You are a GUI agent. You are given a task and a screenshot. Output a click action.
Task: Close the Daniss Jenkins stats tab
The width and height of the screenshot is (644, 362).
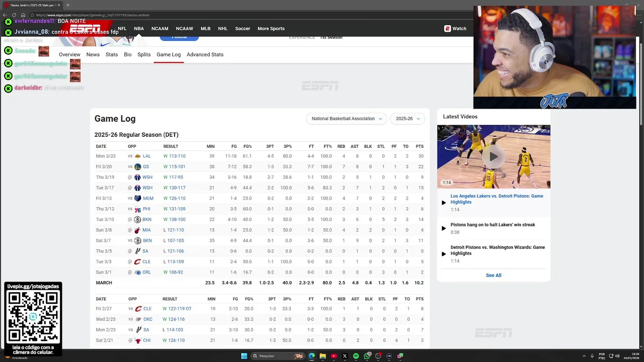tap(58, 5)
